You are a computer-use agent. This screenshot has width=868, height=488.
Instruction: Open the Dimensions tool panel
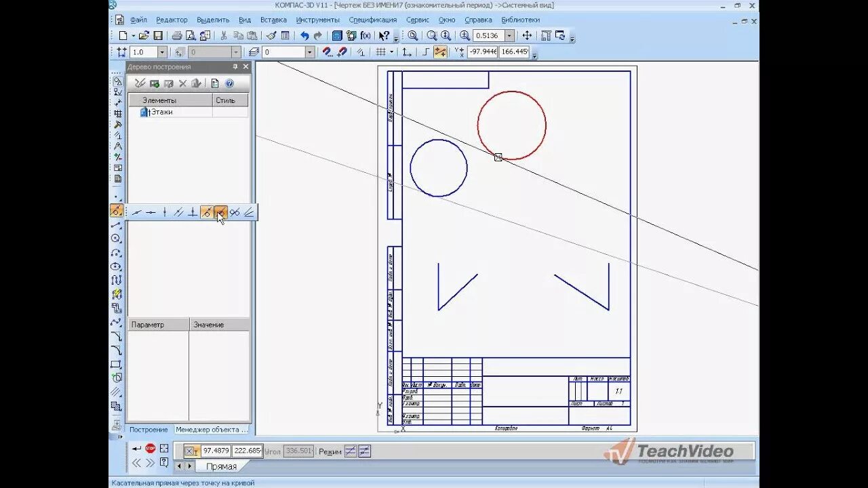[x=117, y=102]
